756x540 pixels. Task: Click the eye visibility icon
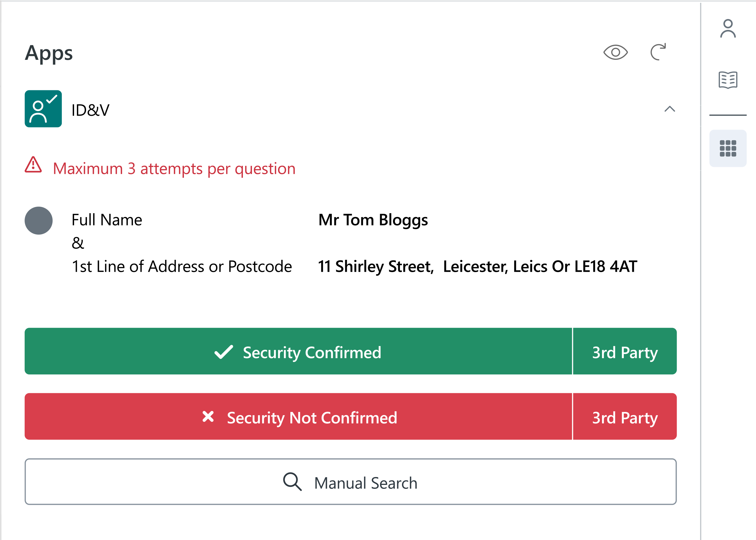point(615,52)
